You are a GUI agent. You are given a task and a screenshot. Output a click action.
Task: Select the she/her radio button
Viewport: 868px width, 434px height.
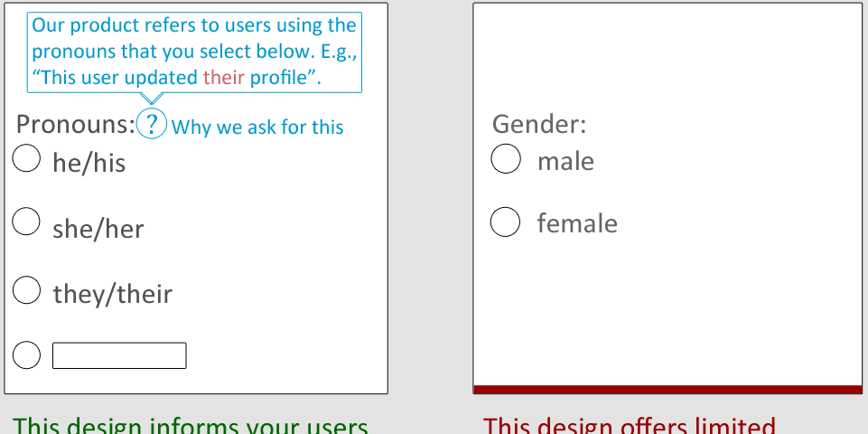[x=26, y=222]
